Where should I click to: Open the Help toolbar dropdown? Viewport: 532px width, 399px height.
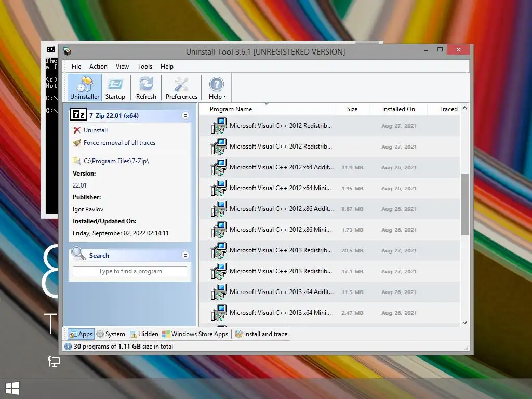217,87
